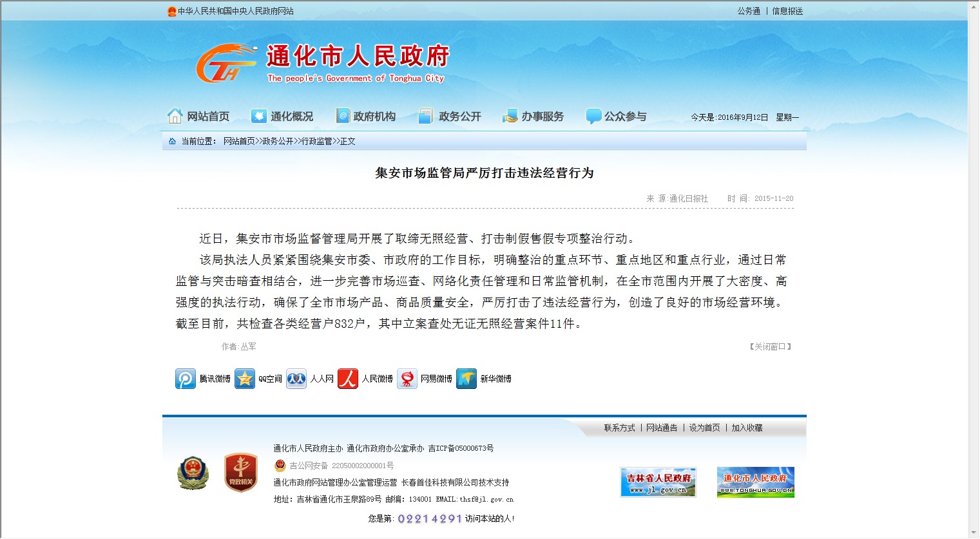Click the Tencent Weibo share icon
The height and width of the screenshot is (539, 980).
click(186, 379)
